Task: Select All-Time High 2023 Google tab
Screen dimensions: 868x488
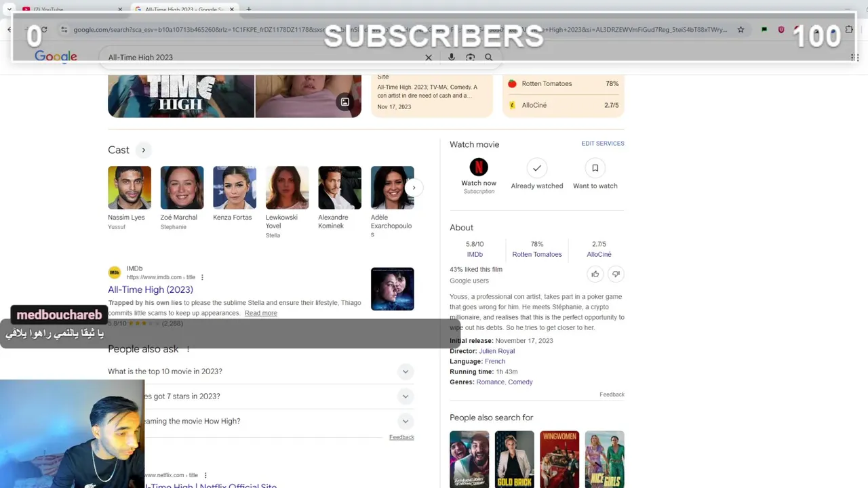Action: [x=184, y=9]
